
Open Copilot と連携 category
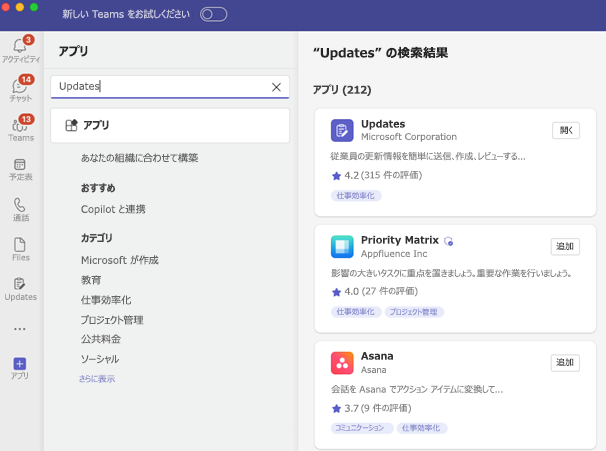coord(113,209)
